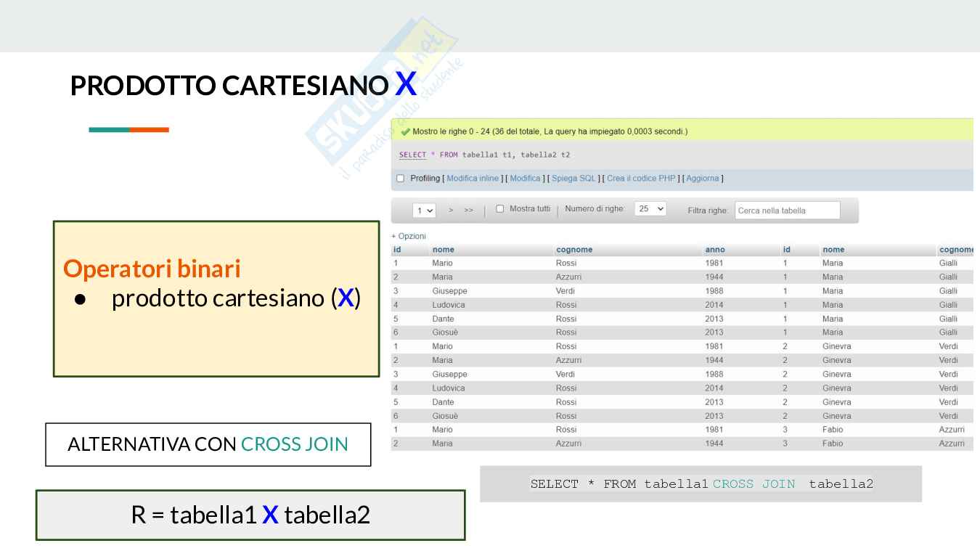Viewport: 980px width, 551px height.
Task: Click the green success checkmark icon
Action: coord(405,131)
